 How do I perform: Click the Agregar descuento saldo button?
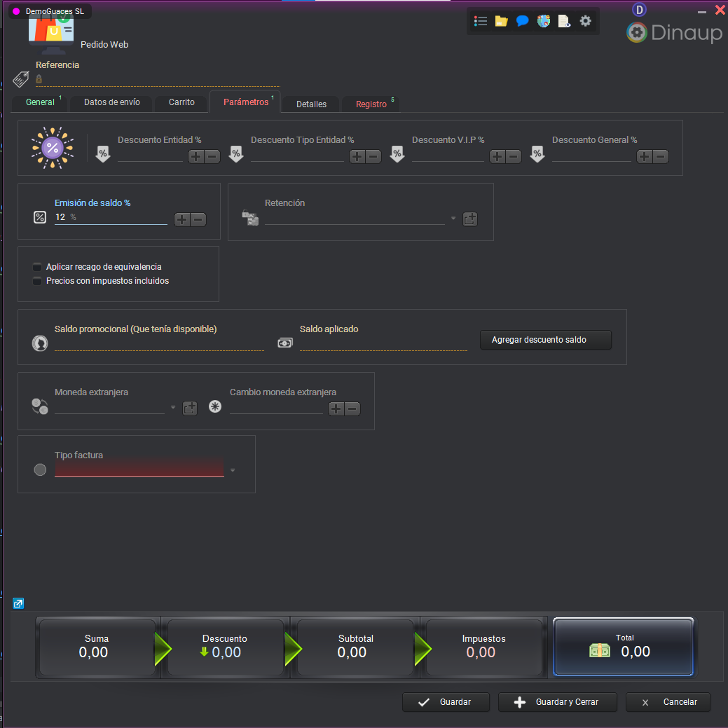(x=546, y=340)
